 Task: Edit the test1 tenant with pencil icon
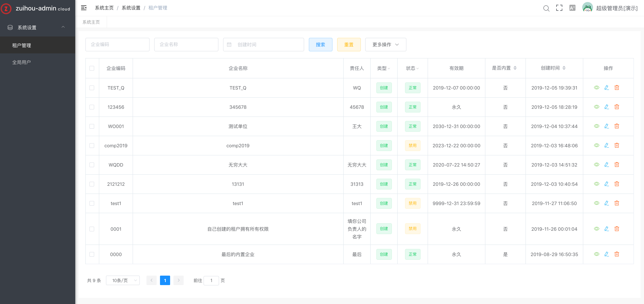coord(607,203)
